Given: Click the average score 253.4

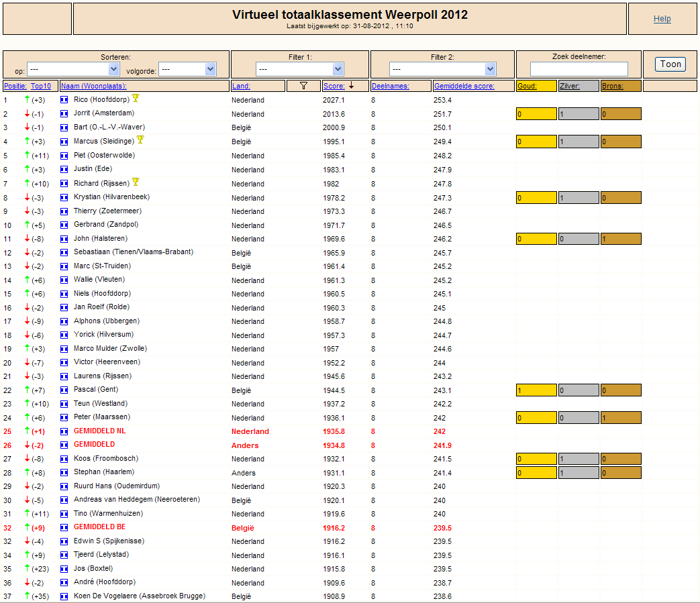Looking at the screenshot, I should click(442, 101).
